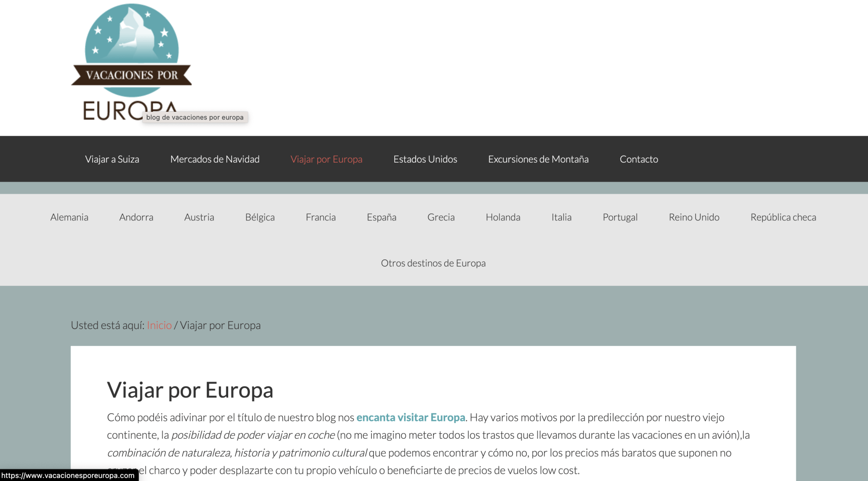Go to Estados Unidos section
The image size is (868, 481).
pyautogui.click(x=425, y=159)
